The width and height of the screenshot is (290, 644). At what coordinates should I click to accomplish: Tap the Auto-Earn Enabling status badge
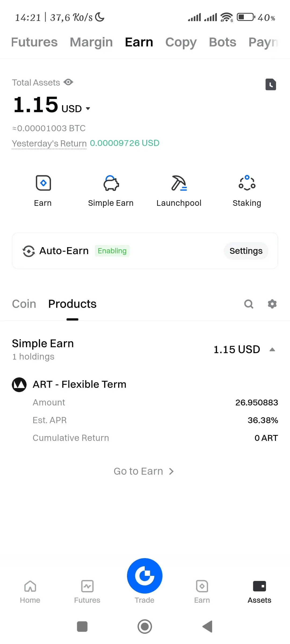pos(112,251)
